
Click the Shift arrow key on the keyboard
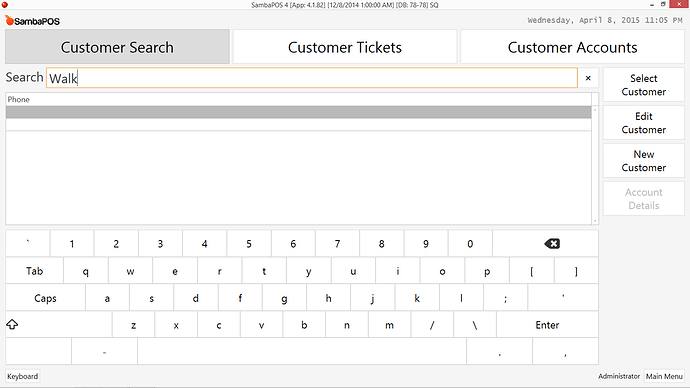[59, 325]
